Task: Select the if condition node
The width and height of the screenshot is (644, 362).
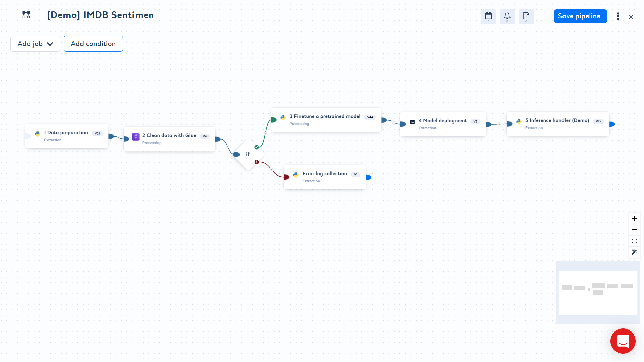Action: click(x=248, y=154)
